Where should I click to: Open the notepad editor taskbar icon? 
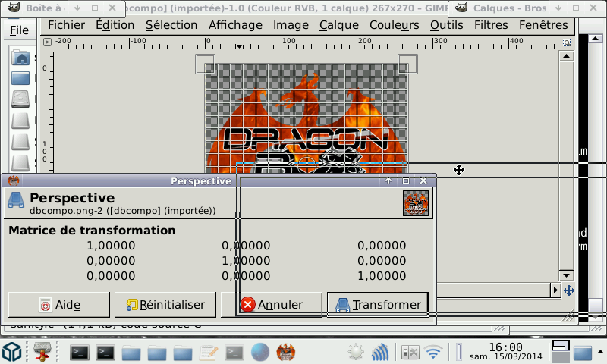[209, 353]
